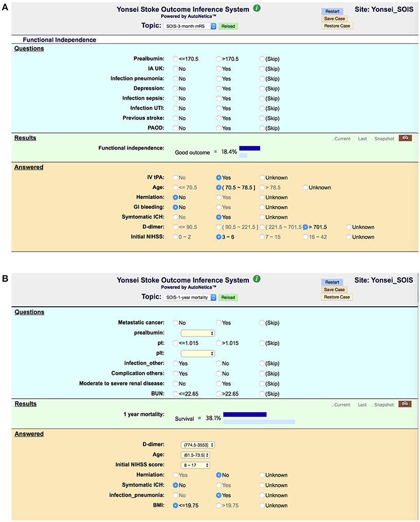Select No for Infection UTI

(x=175, y=108)
